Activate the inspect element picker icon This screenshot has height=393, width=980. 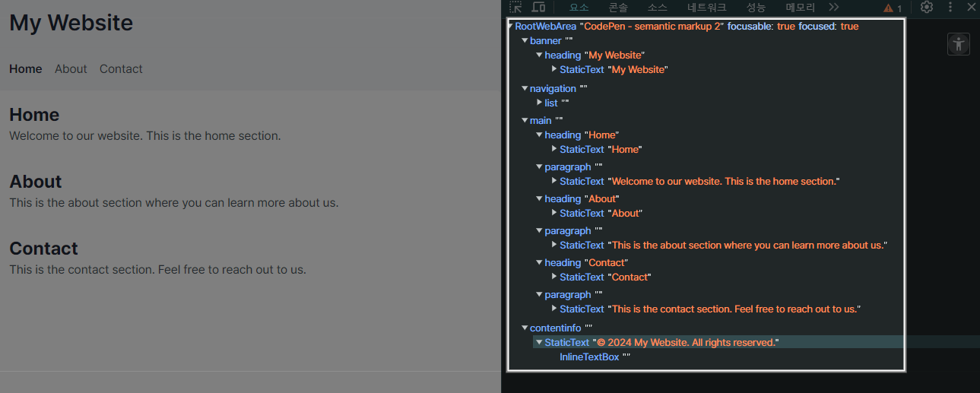pos(516,8)
